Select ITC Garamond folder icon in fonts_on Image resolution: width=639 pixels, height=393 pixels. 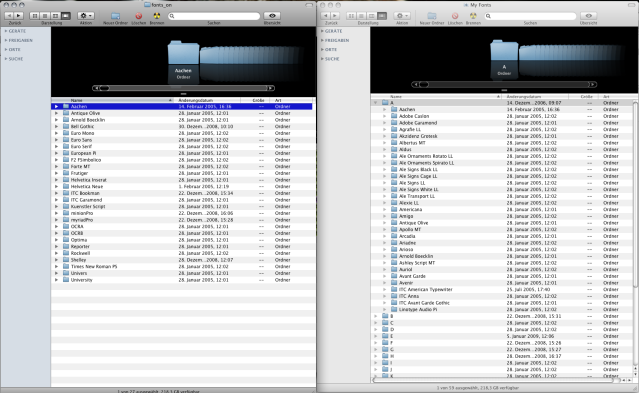[x=66, y=200]
